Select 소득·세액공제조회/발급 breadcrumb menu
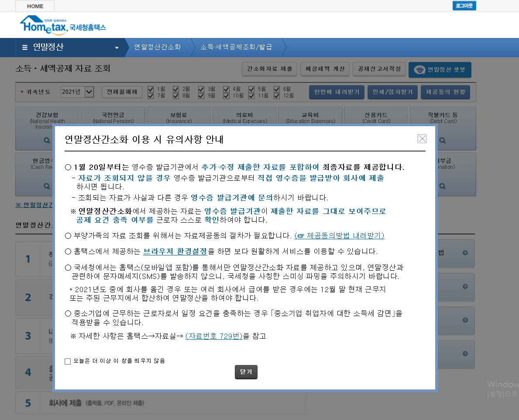 coord(236,47)
